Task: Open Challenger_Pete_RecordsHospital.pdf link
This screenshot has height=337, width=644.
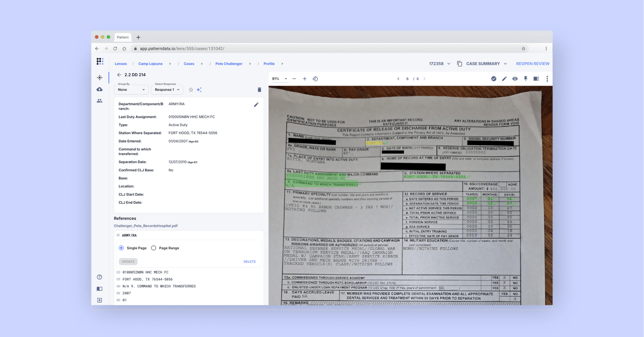Action: coord(145,226)
